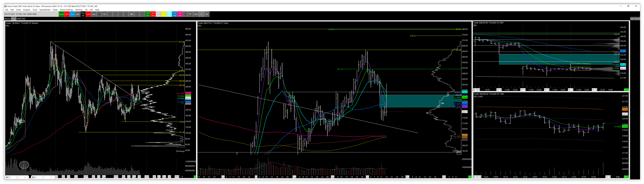This screenshot has width=644, height=184.
Task: Click the Conn connect button
Action: click(x=62, y=14)
